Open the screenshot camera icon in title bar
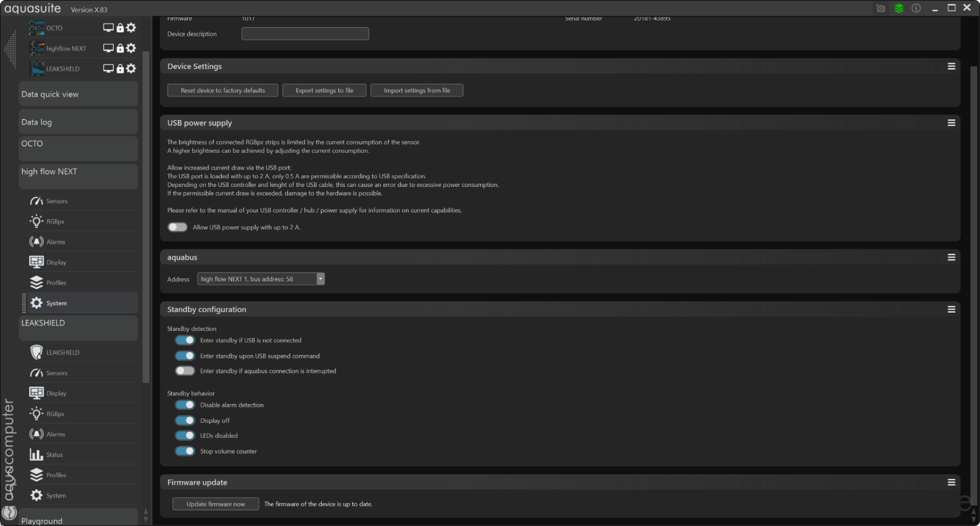Image resolution: width=980 pixels, height=526 pixels. point(880,8)
